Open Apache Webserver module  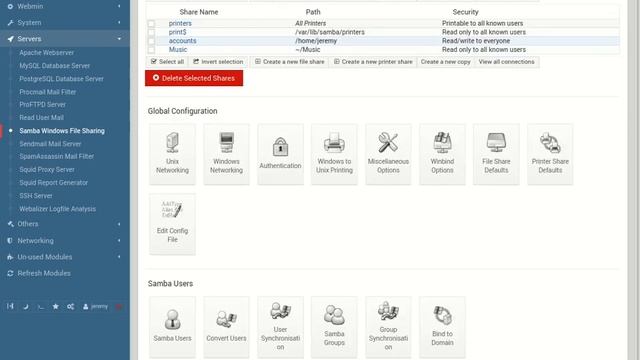click(x=47, y=53)
